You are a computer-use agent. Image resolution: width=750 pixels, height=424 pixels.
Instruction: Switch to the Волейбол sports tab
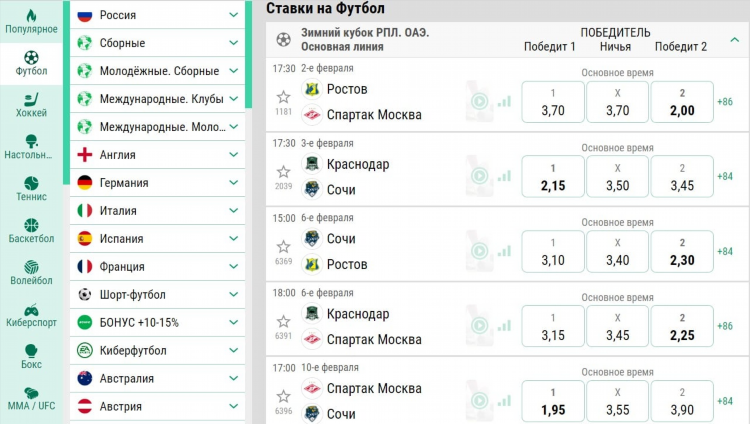coord(31,273)
